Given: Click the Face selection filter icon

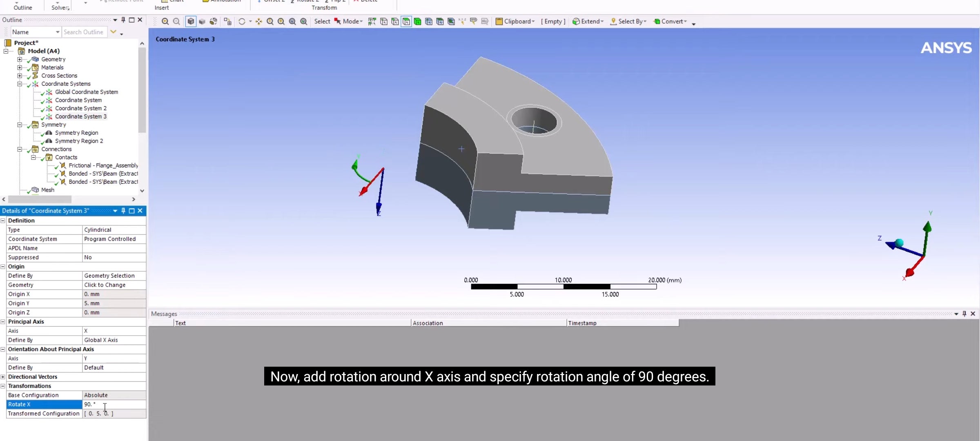Looking at the screenshot, I should point(406,22).
